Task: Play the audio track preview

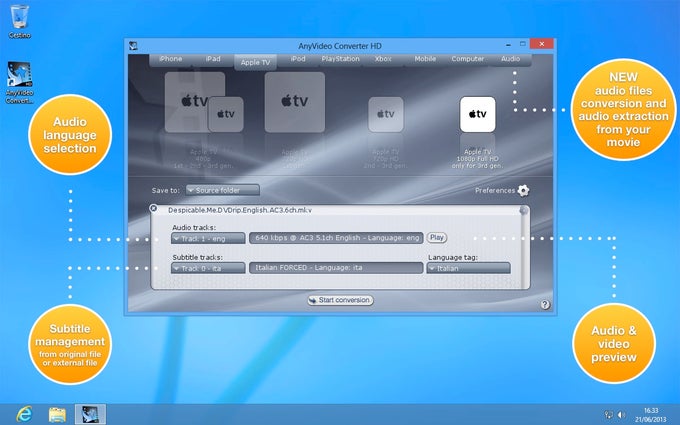Action: [x=437, y=238]
